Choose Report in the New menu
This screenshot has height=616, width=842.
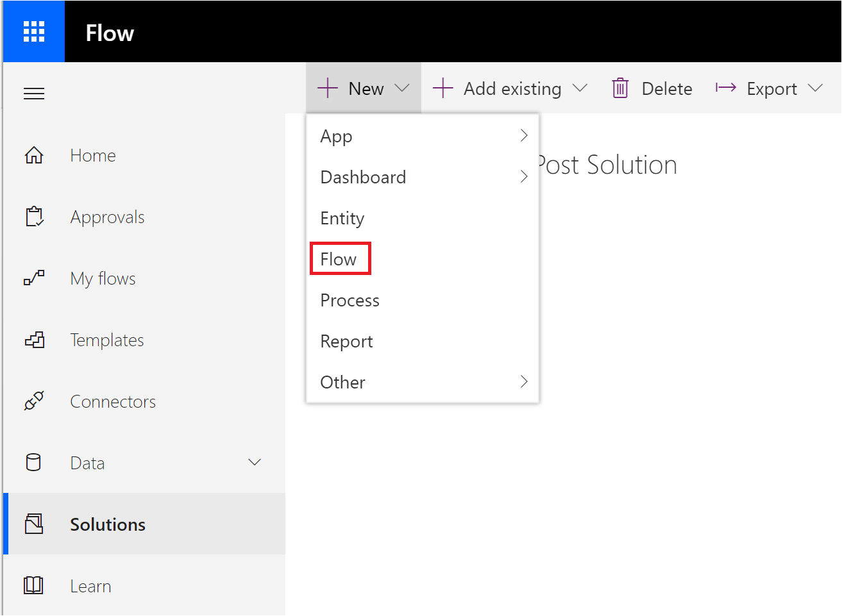(x=346, y=342)
